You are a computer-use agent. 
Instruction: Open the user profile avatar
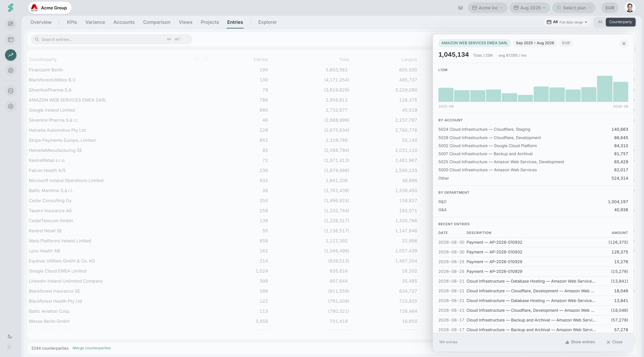coord(630,8)
